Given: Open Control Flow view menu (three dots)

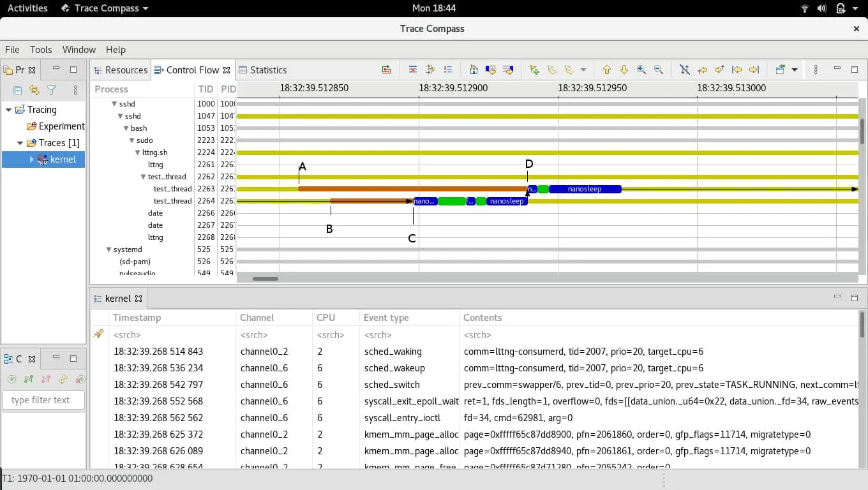Looking at the screenshot, I should [x=816, y=70].
